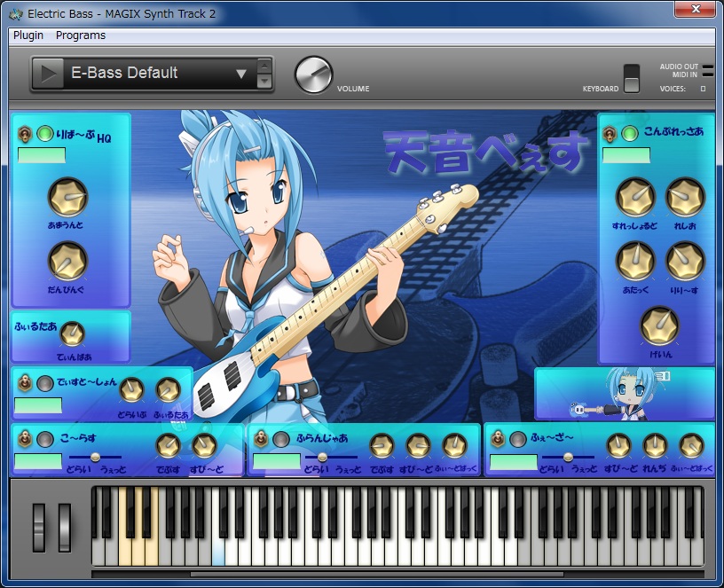The image size is (724, 588).
Task: Click the light-blue highlighted piano key
Action: tap(218, 553)
